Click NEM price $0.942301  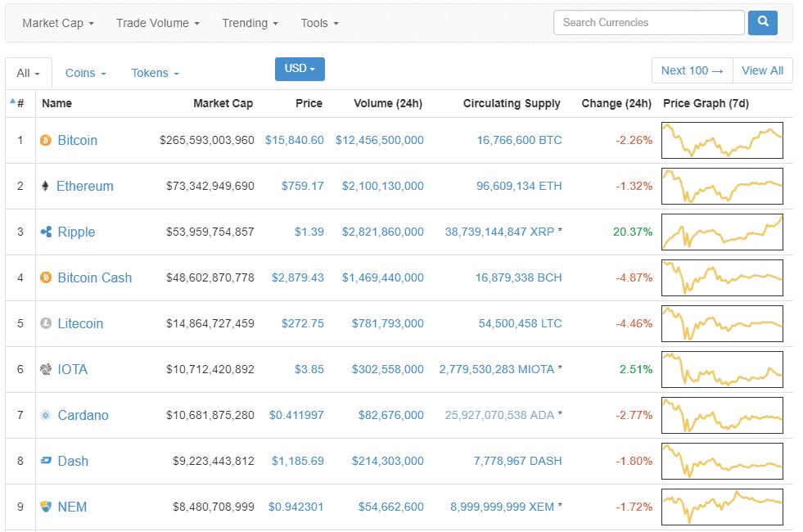[x=296, y=507]
